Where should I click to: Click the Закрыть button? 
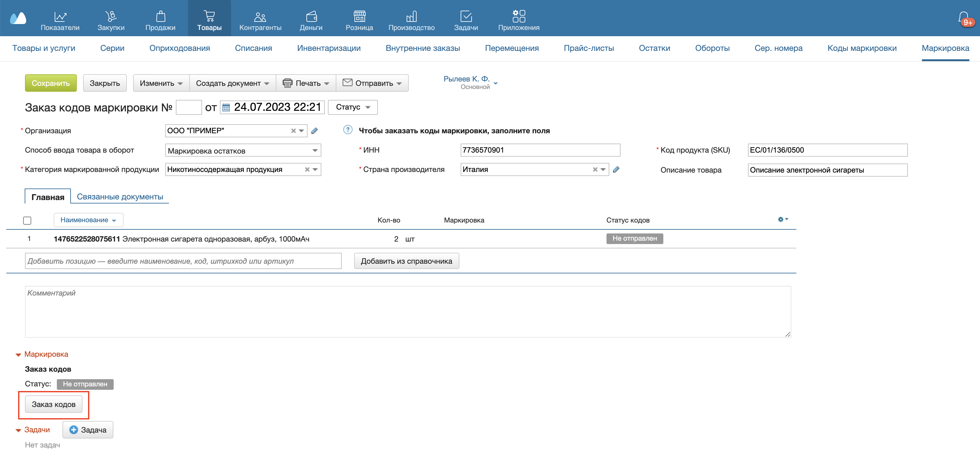point(105,83)
